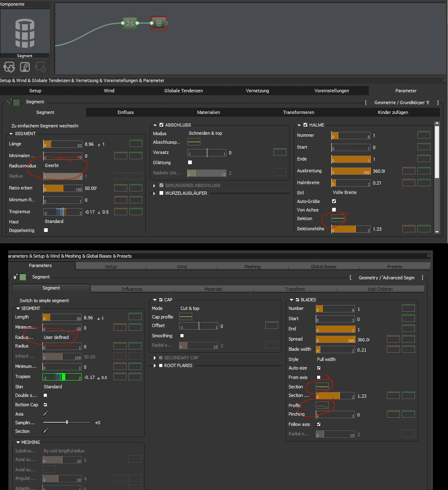Expand the SEKUNDÄRER ABSCHLUSS section

pyautogui.click(x=155, y=185)
